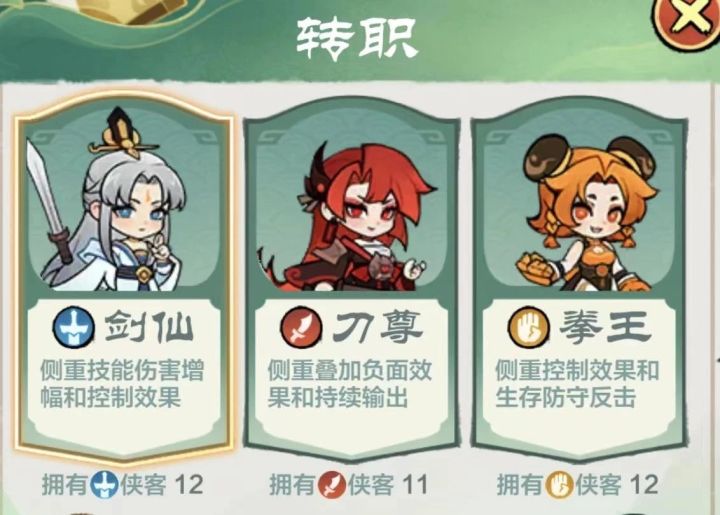
Task: Close the 转职 dialog with the X
Action: point(689,19)
